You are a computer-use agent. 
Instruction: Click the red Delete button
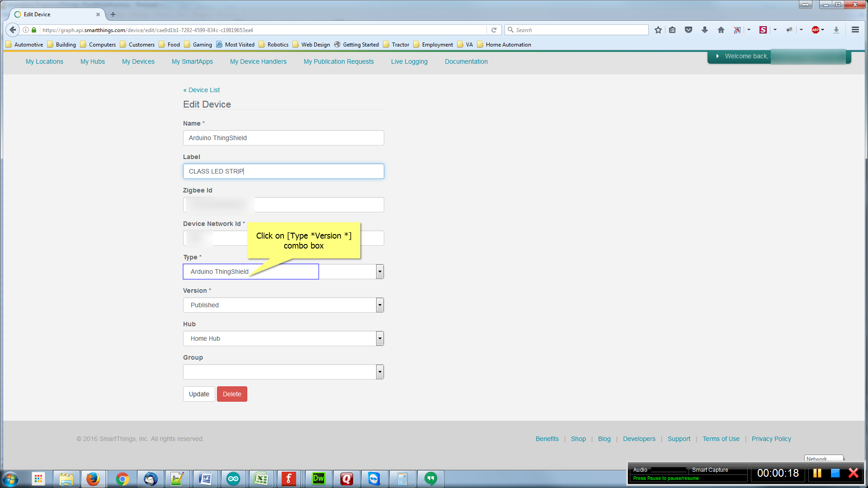click(232, 394)
